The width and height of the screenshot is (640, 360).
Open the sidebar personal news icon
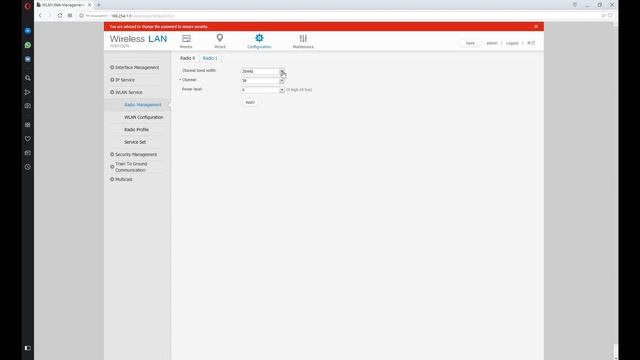pos(28,153)
